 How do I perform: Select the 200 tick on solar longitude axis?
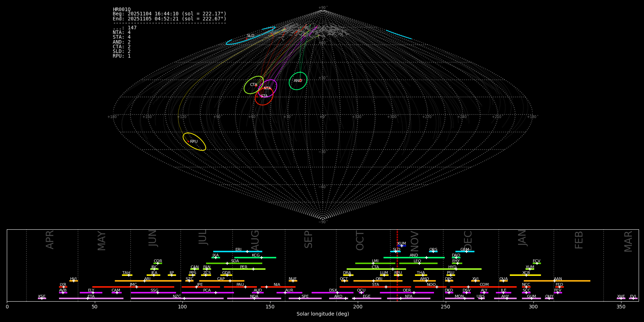pyautogui.click(x=358, y=307)
